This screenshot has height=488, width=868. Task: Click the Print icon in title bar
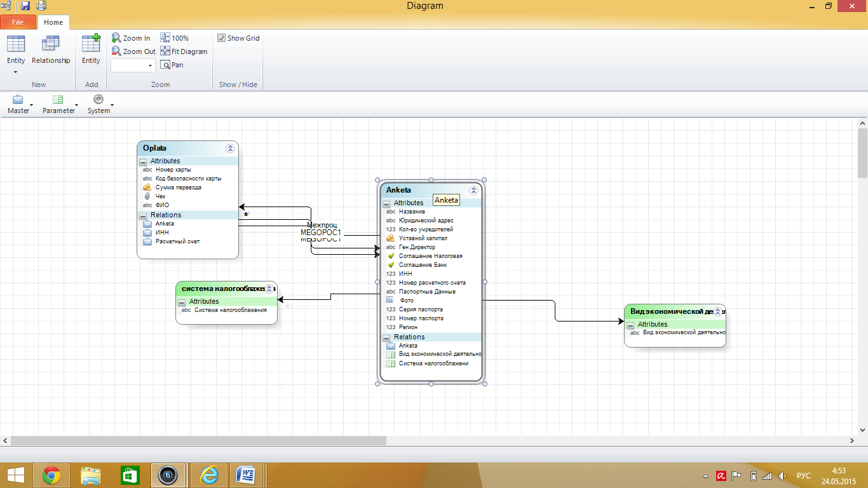point(42,6)
